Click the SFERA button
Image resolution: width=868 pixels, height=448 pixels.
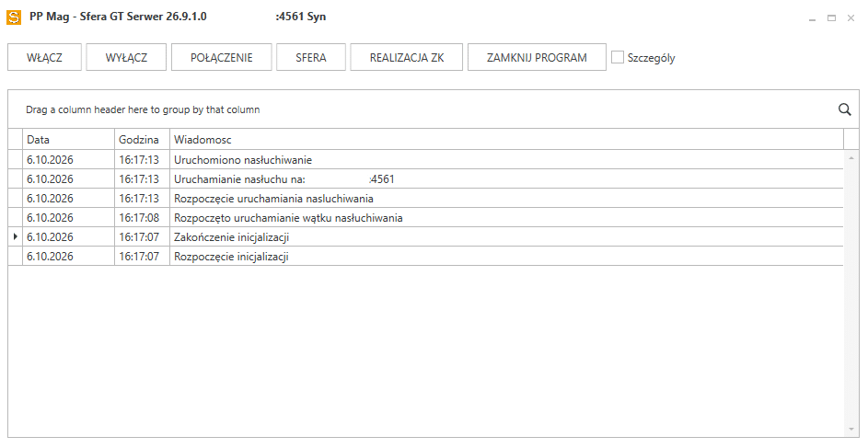tap(311, 58)
